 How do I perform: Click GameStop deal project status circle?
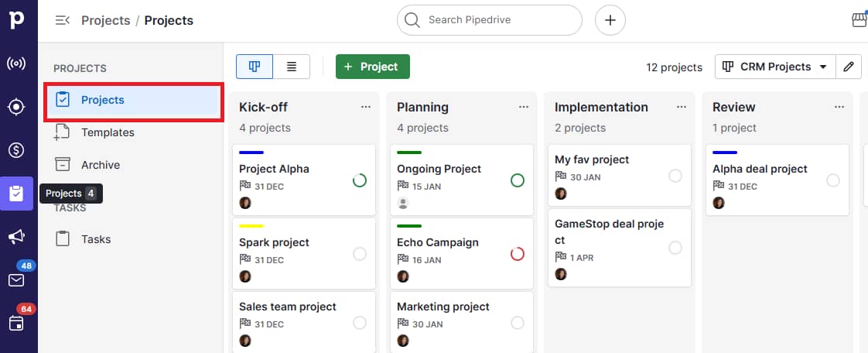click(x=675, y=248)
